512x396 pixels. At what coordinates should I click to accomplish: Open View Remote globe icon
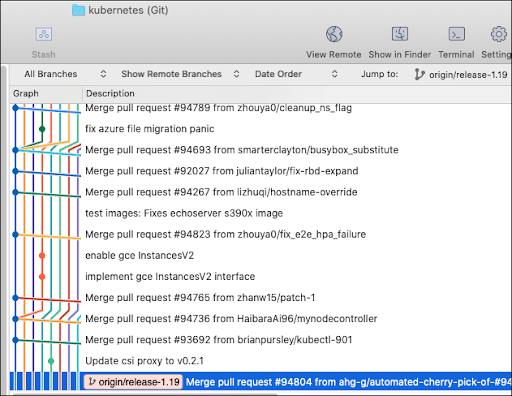(334, 34)
